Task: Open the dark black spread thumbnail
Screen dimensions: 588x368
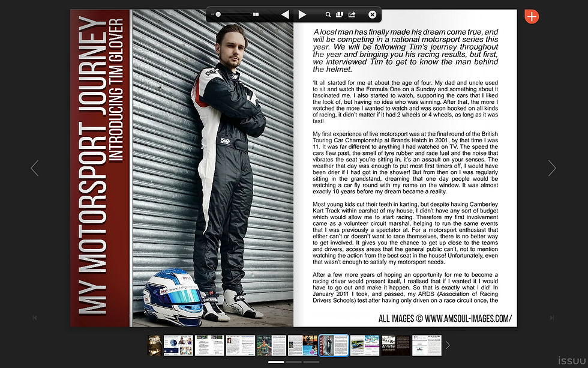Action: [396, 346]
